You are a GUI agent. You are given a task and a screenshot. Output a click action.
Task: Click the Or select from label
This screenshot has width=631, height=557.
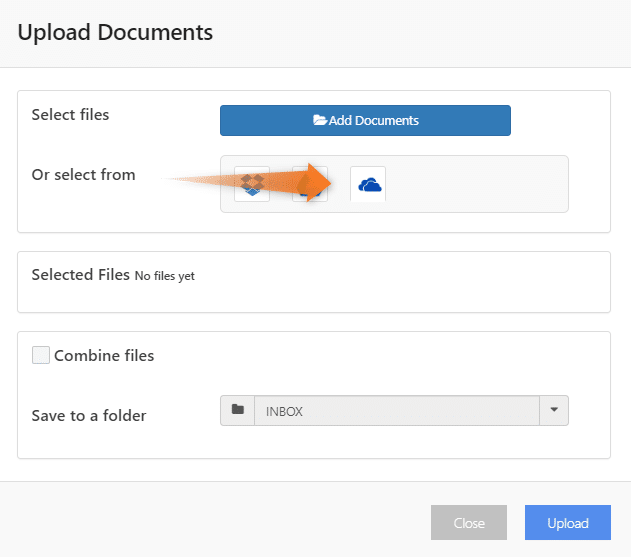tap(84, 175)
